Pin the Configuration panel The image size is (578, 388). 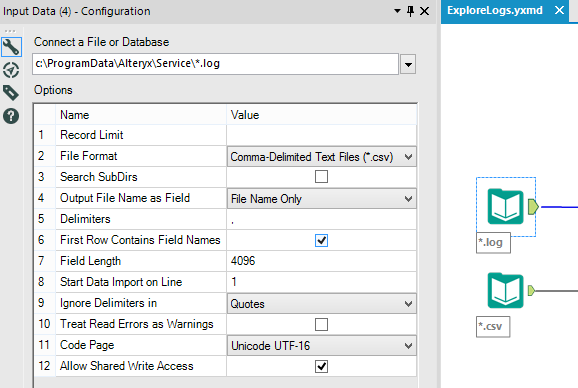click(x=410, y=11)
